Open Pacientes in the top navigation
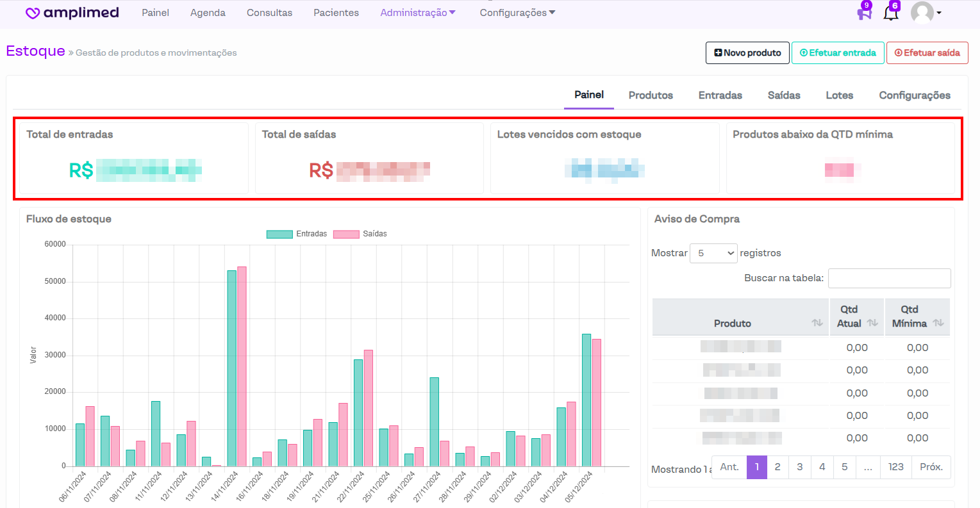Viewport: 980px width, 508px height. [x=336, y=13]
